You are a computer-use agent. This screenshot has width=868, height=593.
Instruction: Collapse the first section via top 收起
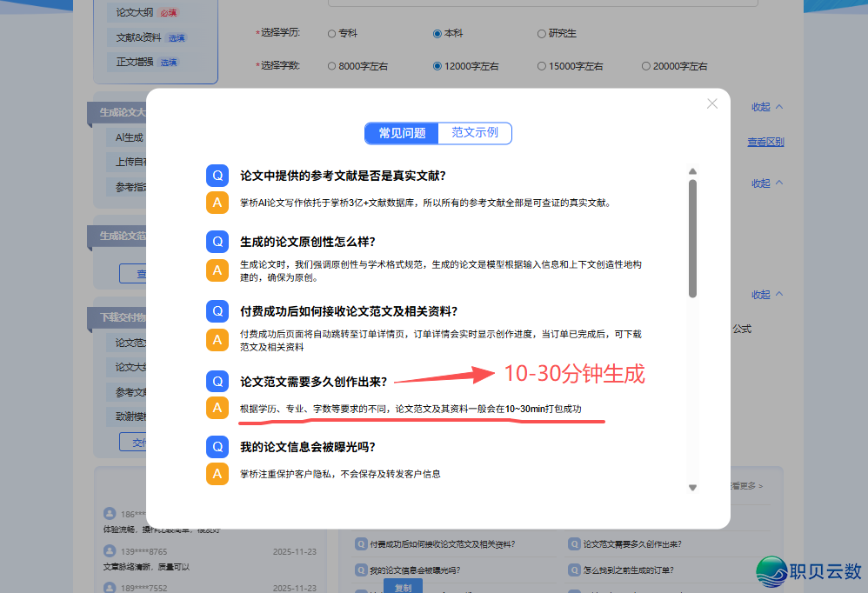[x=767, y=107]
